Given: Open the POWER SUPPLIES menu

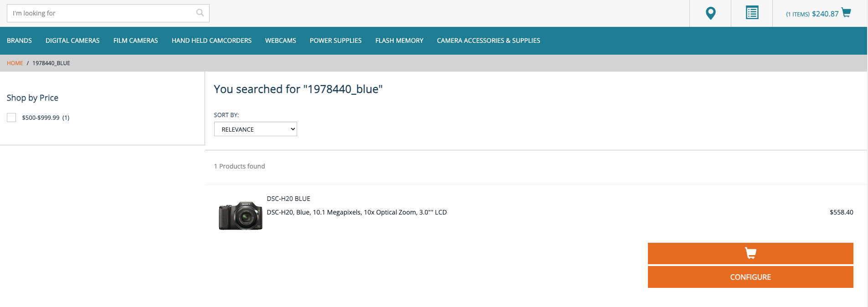Looking at the screenshot, I should coord(336,41).
